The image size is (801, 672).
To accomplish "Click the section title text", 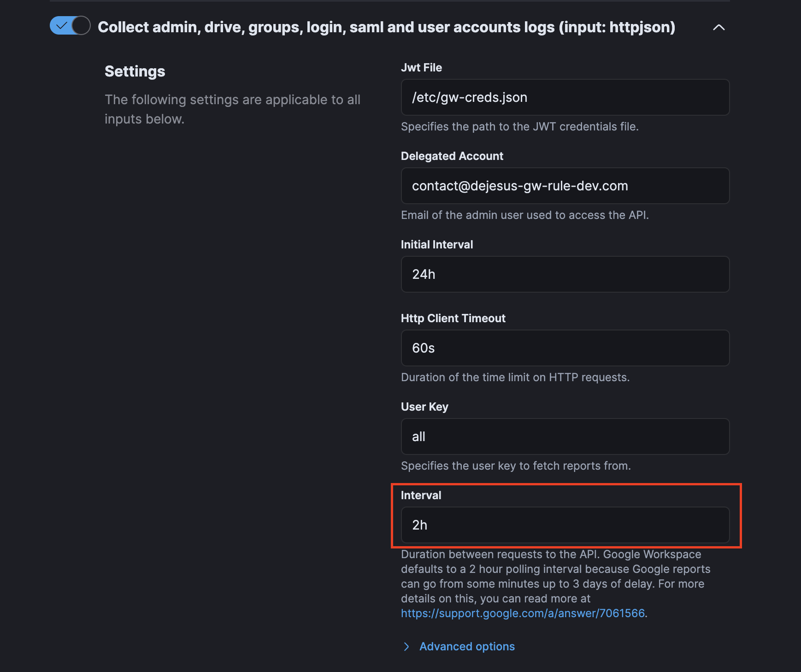I will 386,27.
